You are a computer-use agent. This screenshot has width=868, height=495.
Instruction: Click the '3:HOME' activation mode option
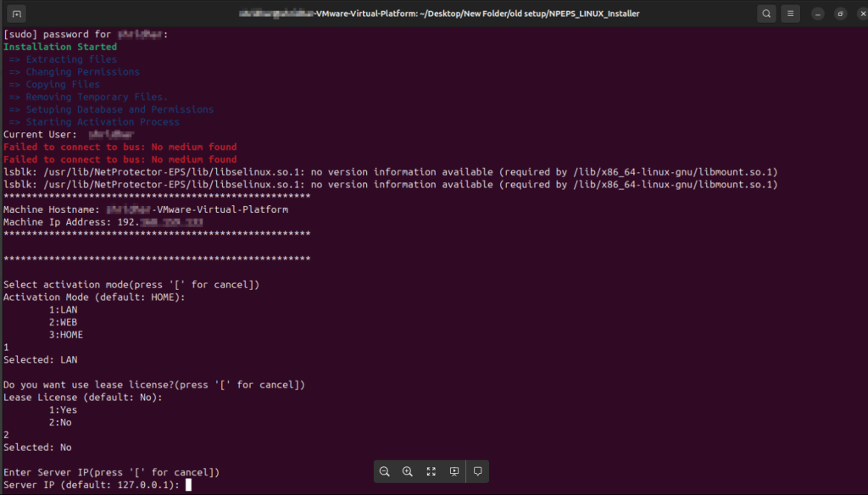coord(65,335)
